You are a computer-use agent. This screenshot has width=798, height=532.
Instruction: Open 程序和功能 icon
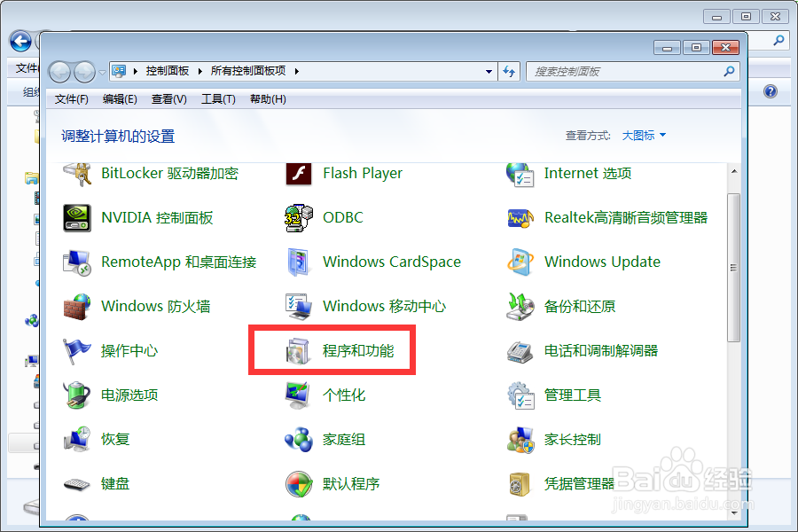(x=299, y=351)
